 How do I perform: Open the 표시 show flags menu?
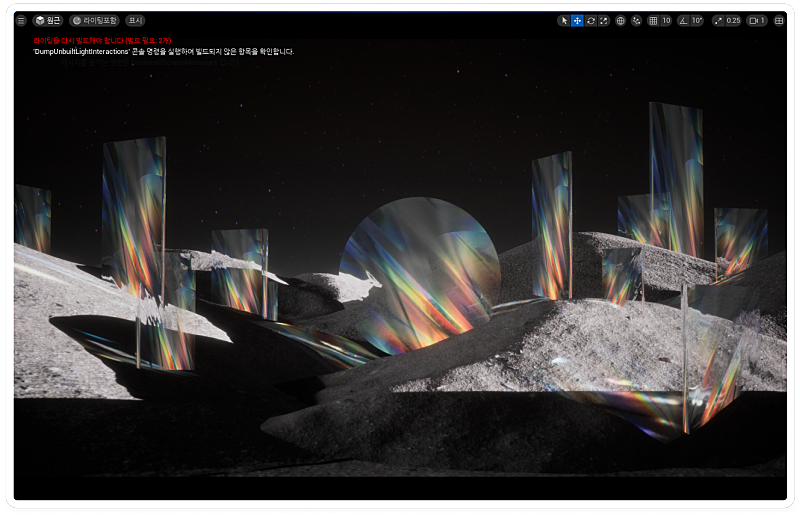coord(135,20)
